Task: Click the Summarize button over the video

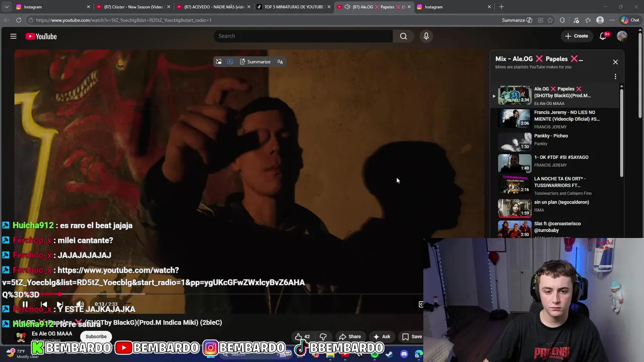Action: coord(255,62)
